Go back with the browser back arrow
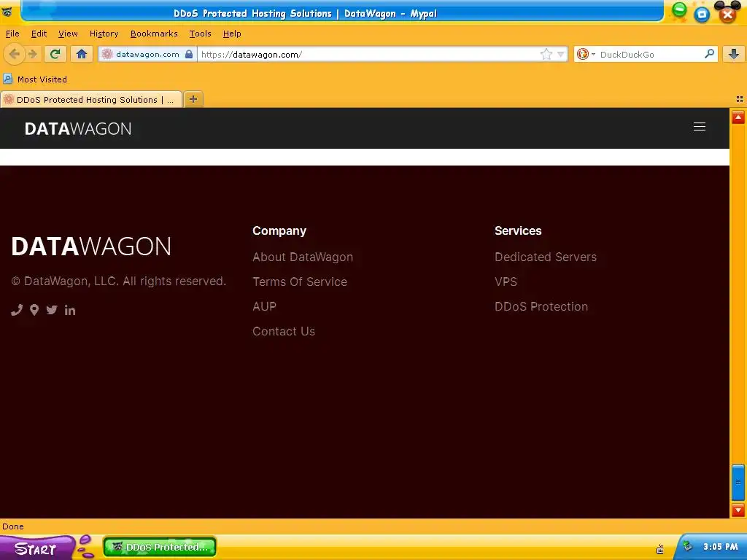 14,54
